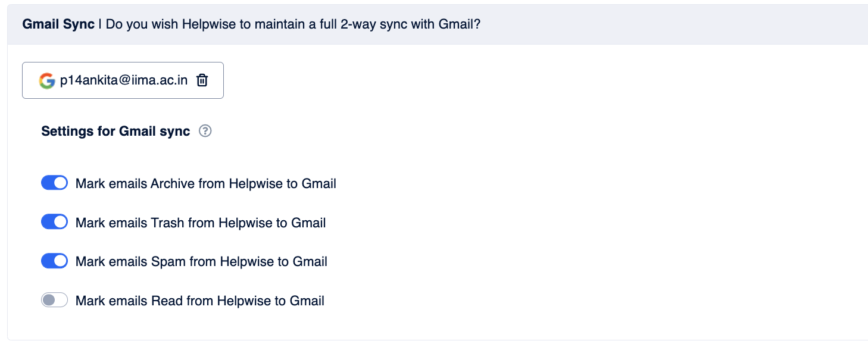
Task: Click the Settings for Gmail sync heading
Action: click(115, 131)
